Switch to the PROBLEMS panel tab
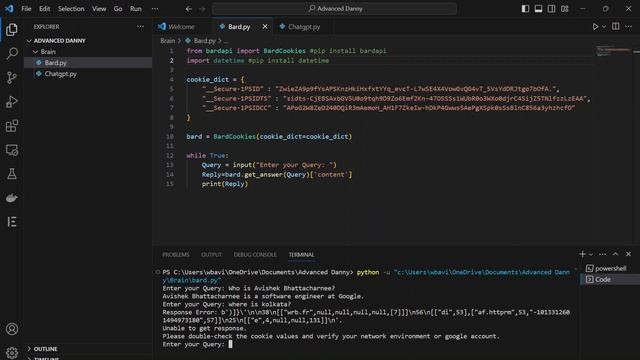 pyautogui.click(x=176, y=255)
